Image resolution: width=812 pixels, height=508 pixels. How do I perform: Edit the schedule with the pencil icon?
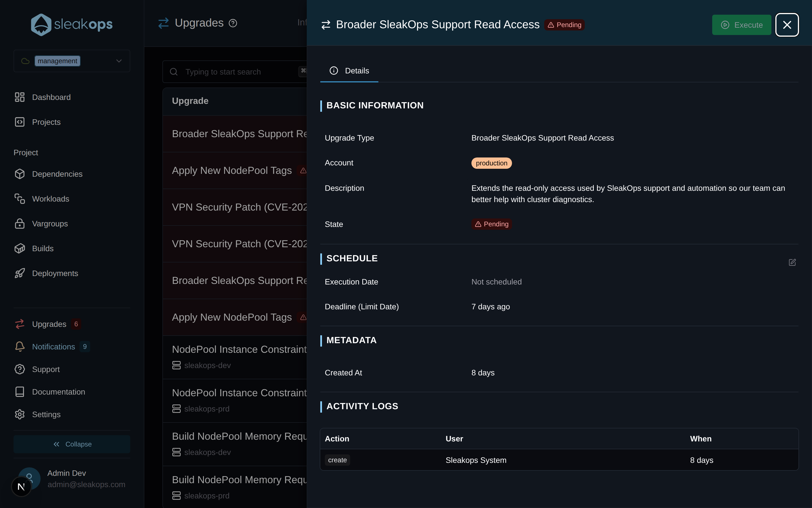pyautogui.click(x=792, y=262)
